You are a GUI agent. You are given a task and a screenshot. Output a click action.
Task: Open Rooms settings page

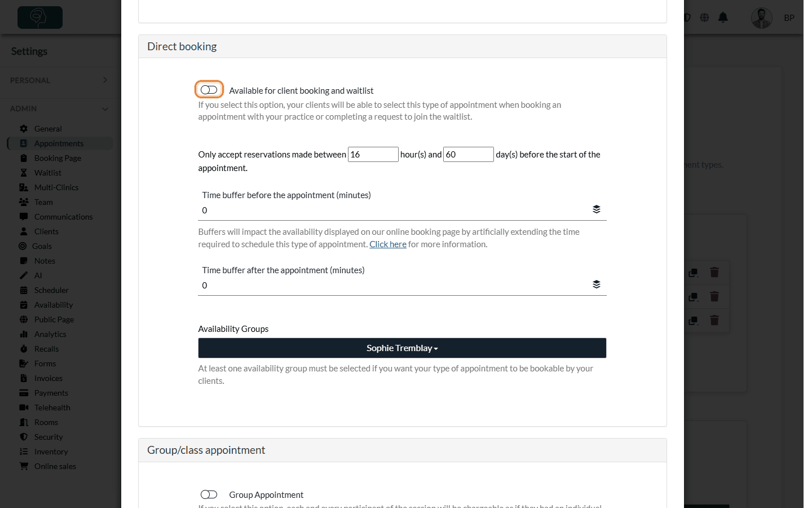(46, 422)
